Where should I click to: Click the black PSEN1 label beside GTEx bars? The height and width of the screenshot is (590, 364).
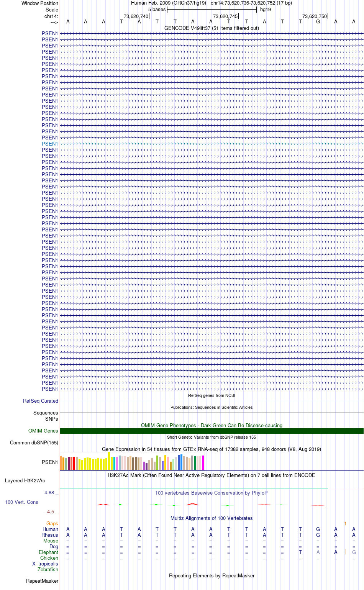click(50, 462)
